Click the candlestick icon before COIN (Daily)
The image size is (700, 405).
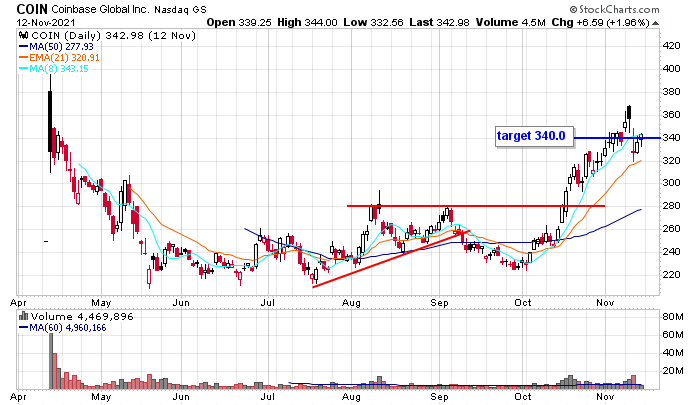[x=24, y=36]
